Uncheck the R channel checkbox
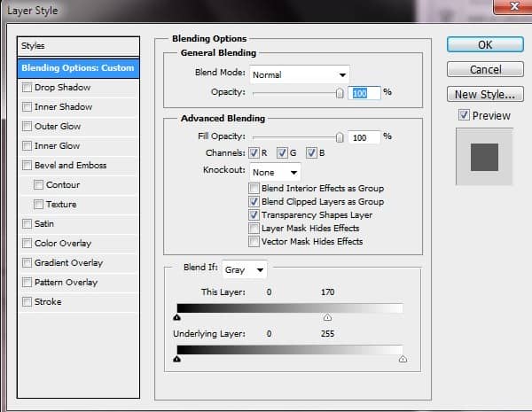 click(254, 153)
